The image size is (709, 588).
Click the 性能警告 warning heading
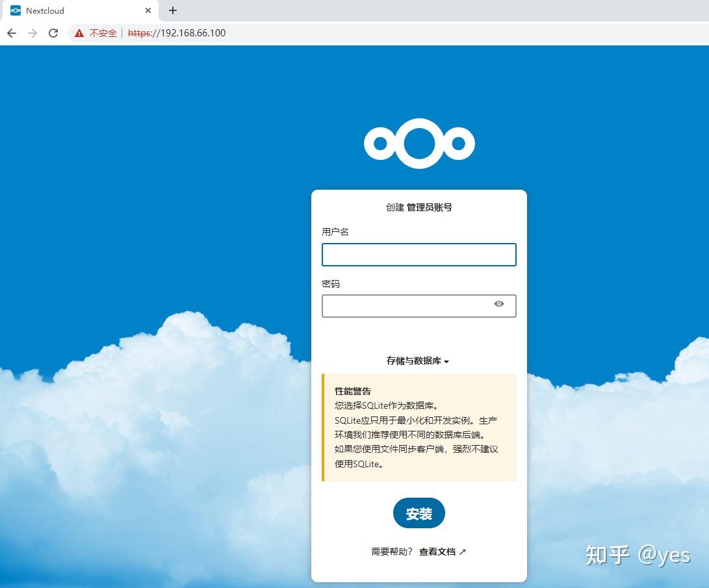click(x=353, y=391)
